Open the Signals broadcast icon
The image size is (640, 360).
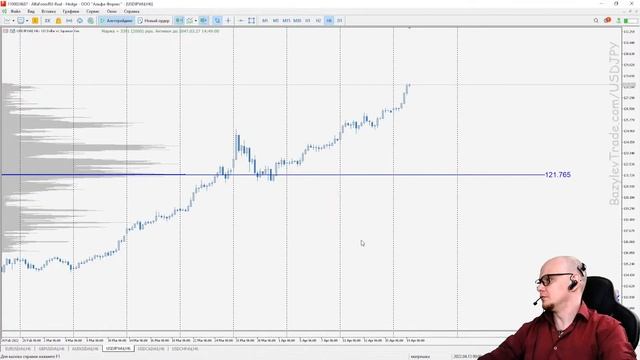click(69, 20)
